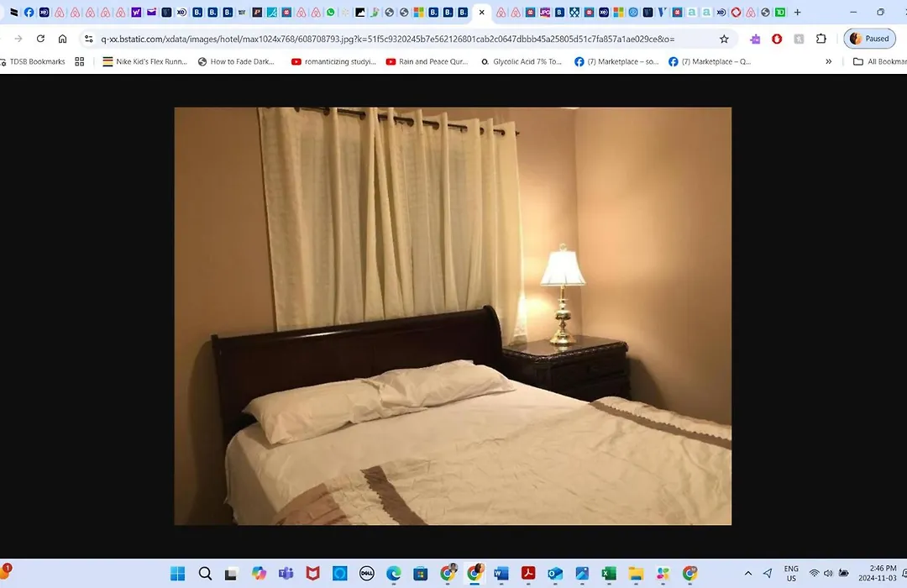Open the home page via Home icon
Image resolution: width=907 pixels, height=588 pixels.
pyautogui.click(x=62, y=39)
